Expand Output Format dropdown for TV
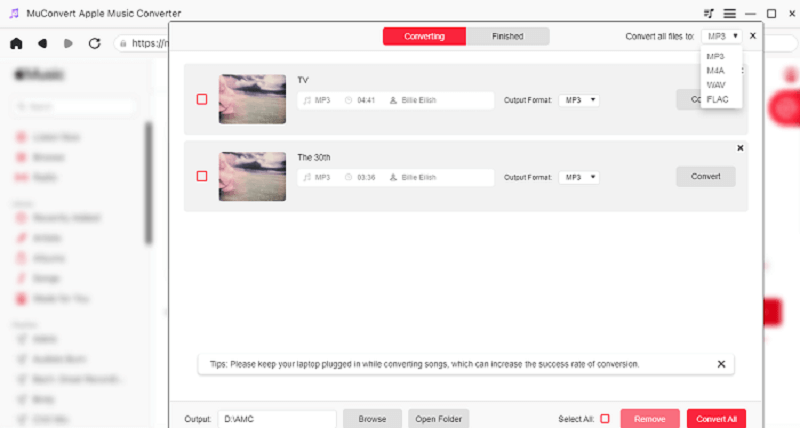Image resolution: width=800 pixels, height=428 pixels. point(579,100)
